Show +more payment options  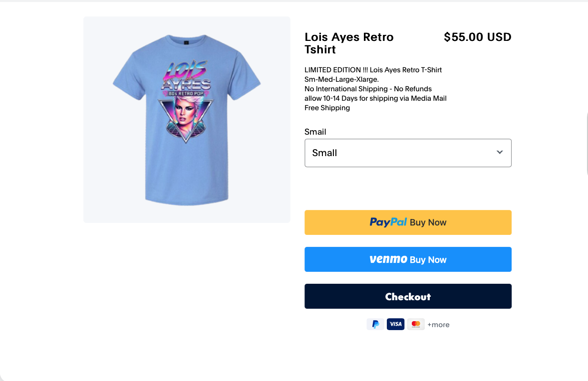coord(438,325)
